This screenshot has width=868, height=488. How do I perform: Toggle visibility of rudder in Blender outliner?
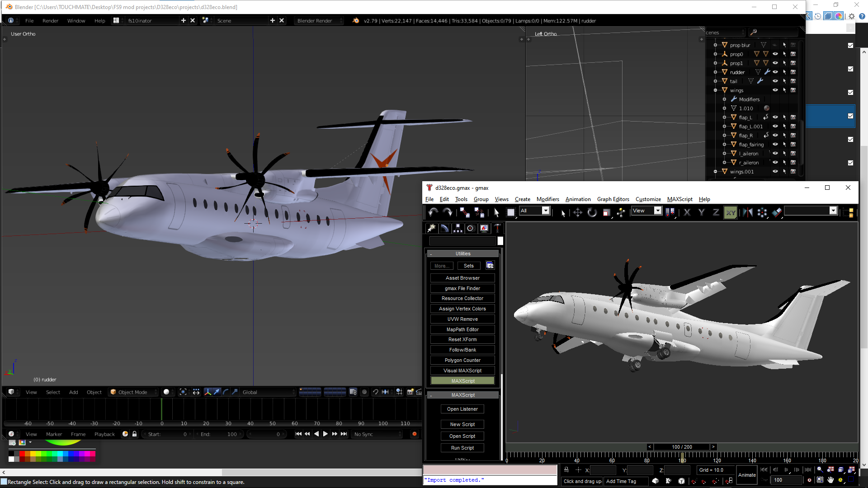(x=775, y=72)
